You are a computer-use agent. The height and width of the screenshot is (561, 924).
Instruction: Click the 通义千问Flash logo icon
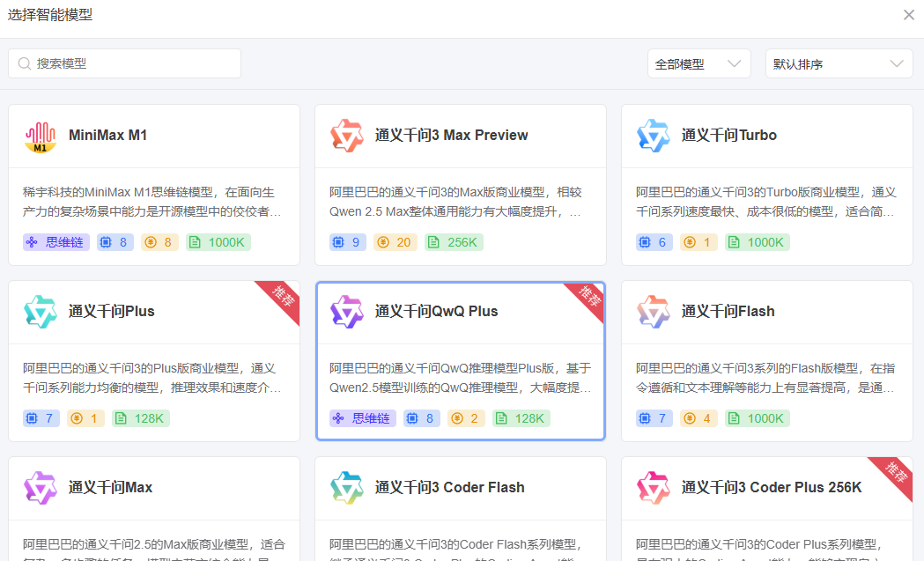(653, 312)
